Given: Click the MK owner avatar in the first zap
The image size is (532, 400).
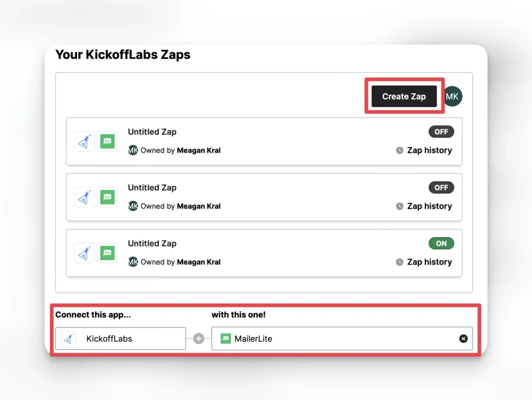Looking at the screenshot, I should (133, 150).
